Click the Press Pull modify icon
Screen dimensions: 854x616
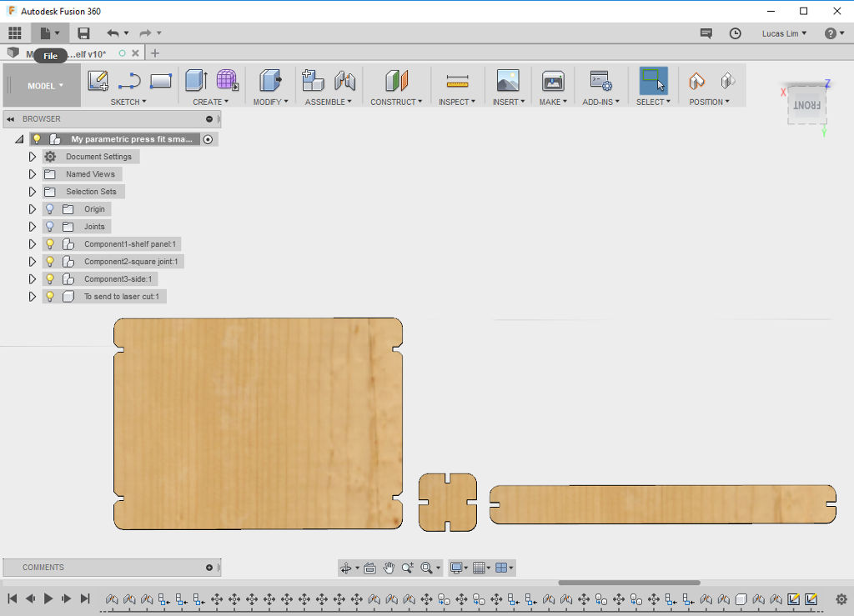click(270, 81)
